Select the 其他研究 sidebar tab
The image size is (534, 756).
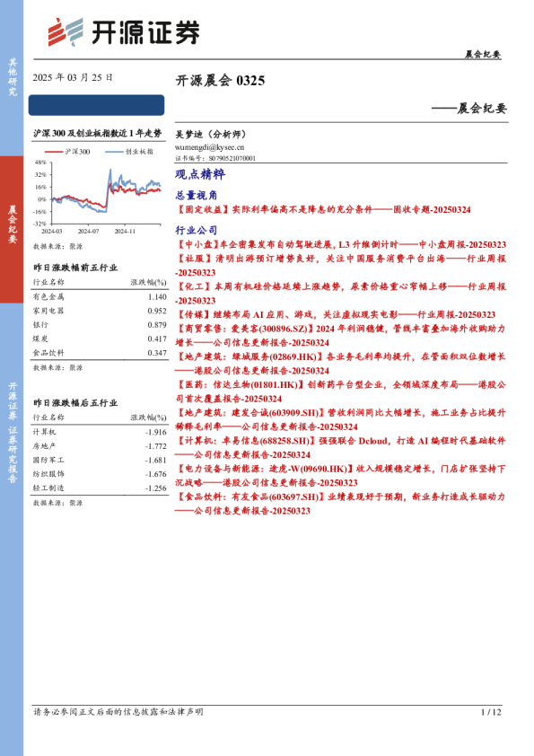(12, 77)
